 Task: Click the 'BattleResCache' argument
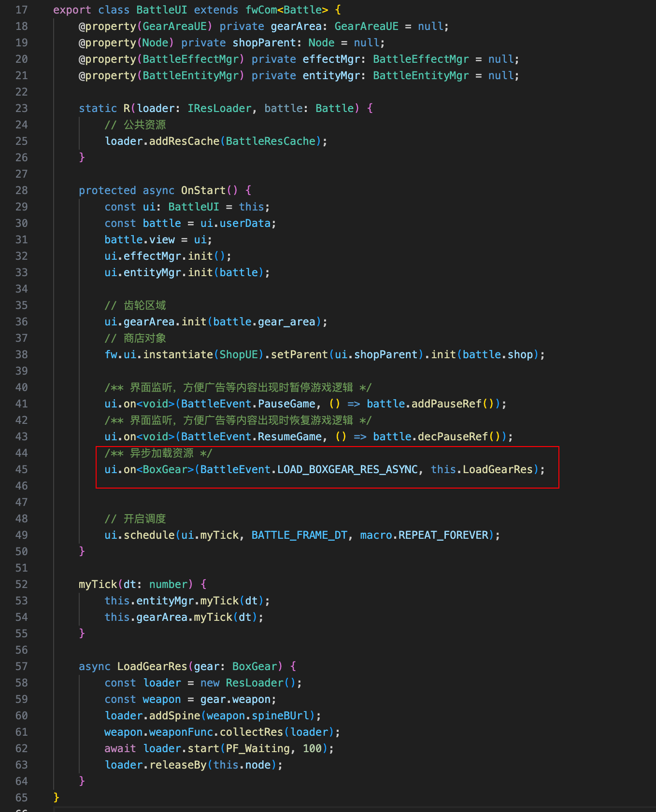click(x=271, y=141)
